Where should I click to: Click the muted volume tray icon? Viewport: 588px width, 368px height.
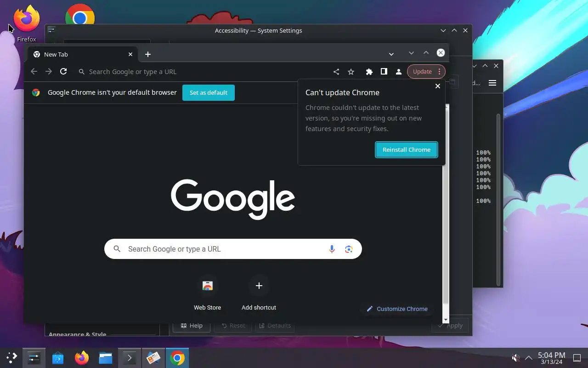pos(516,357)
